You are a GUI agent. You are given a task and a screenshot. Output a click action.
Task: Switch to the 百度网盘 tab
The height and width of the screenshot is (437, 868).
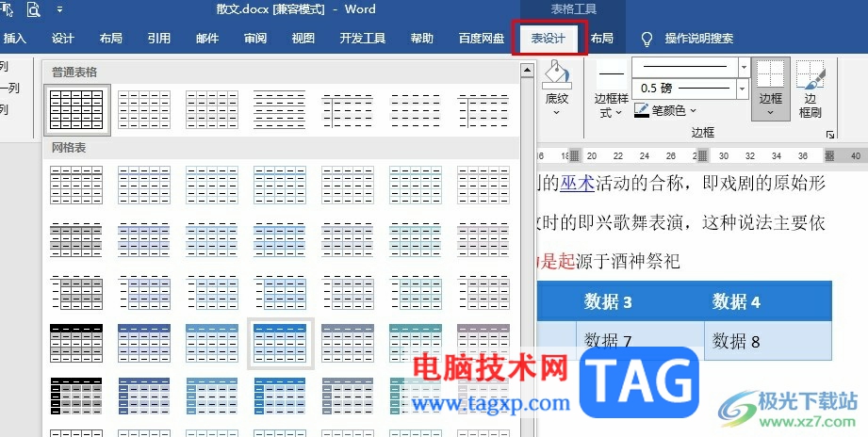tap(482, 39)
